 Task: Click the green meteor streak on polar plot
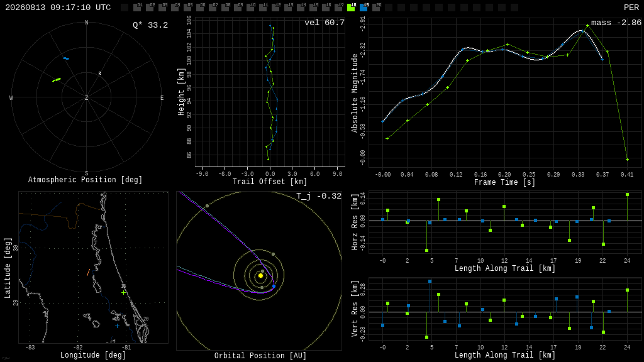tap(57, 80)
